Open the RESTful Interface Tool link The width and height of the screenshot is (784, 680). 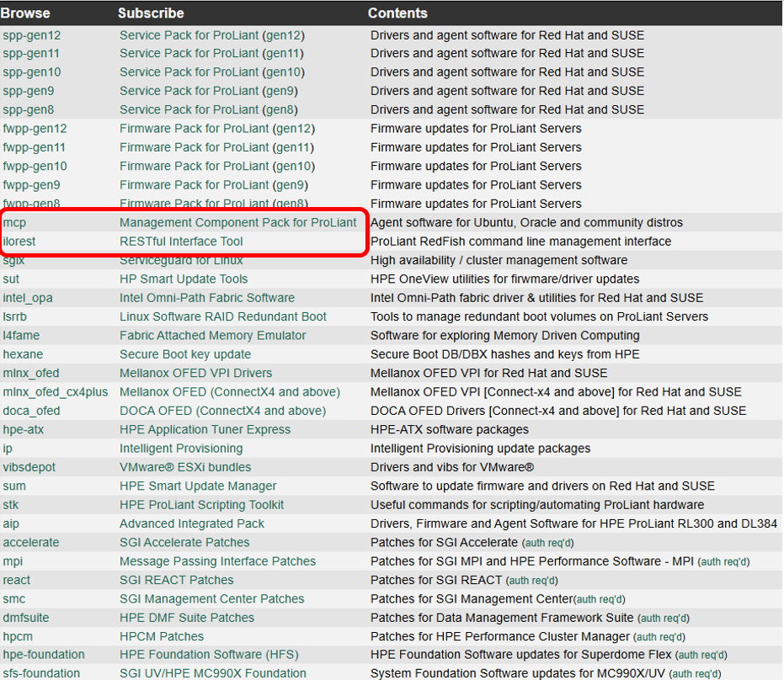pos(181,242)
